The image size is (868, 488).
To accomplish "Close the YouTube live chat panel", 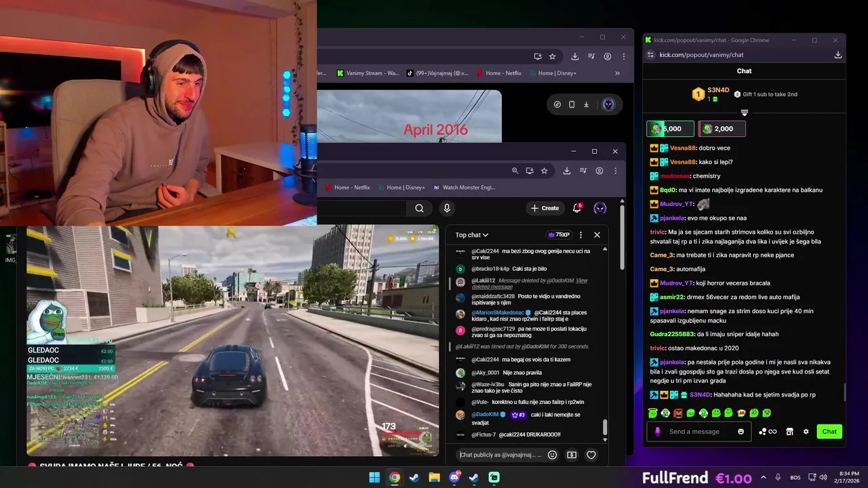I will click(597, 235).
